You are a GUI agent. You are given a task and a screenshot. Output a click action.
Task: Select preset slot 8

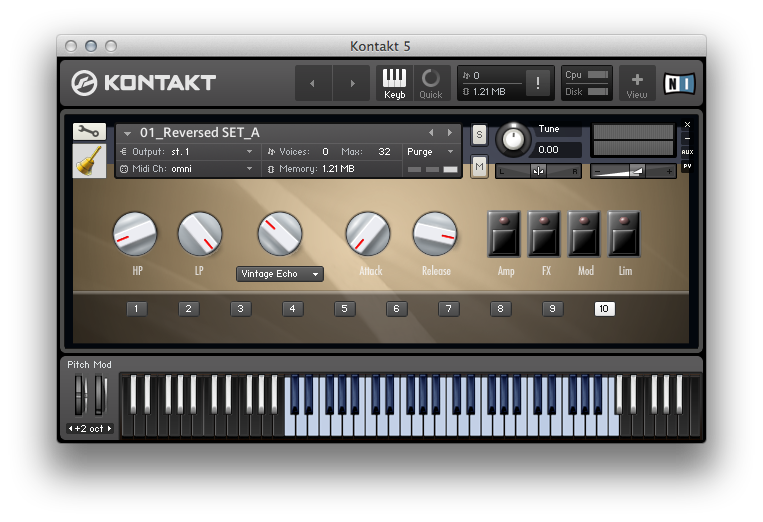pyautogui.click(x=500, y=309)
